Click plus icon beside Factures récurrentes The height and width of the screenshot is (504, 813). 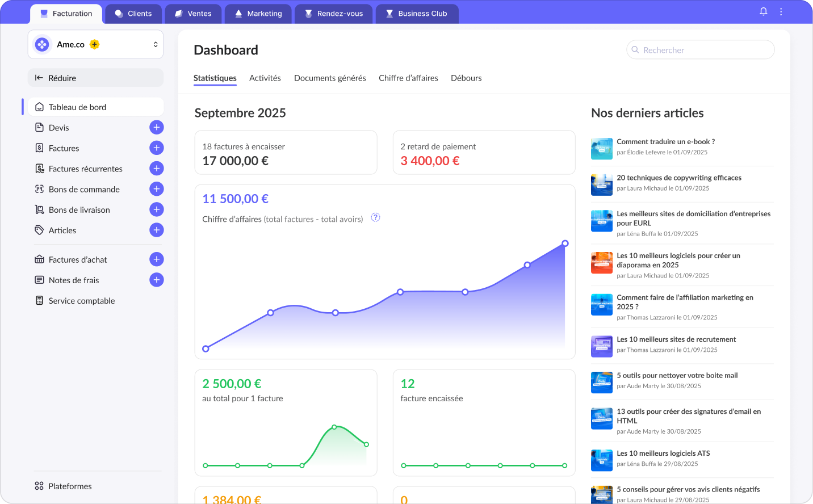[157, 169]
